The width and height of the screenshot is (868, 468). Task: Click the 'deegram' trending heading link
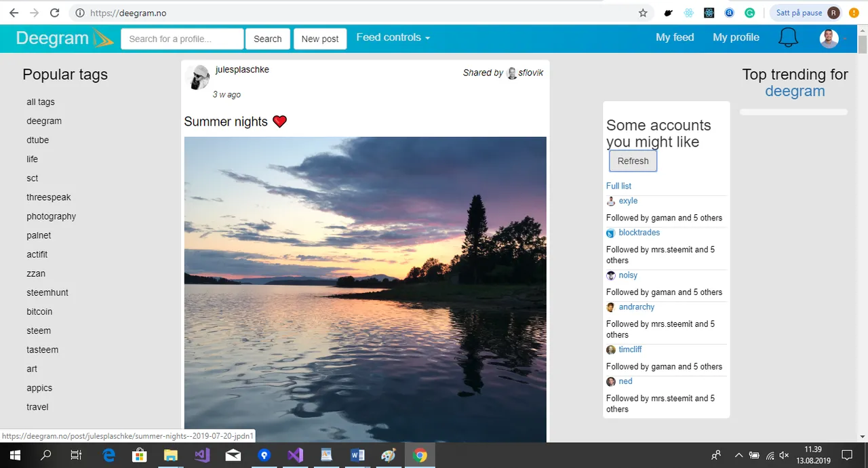795,92
